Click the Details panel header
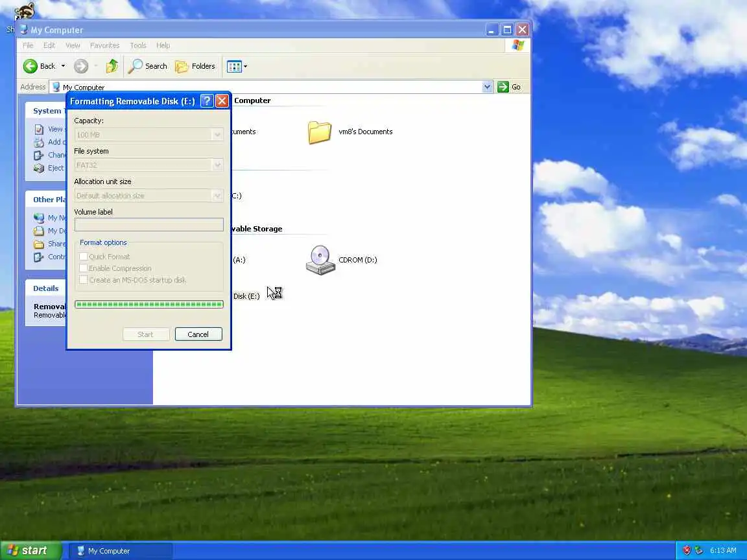 click(46, 288)
